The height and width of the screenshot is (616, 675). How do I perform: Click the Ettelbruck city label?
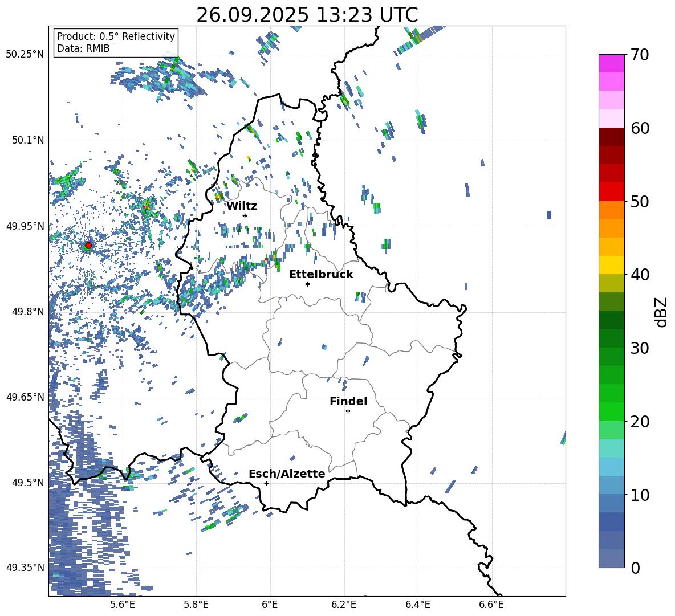[x=321, y=274]
